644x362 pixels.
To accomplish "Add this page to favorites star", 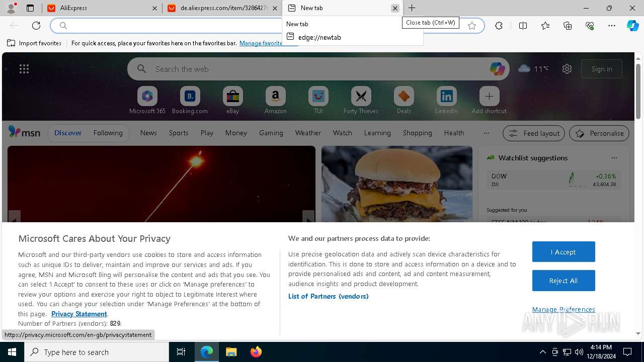I will tap(472, 26).
